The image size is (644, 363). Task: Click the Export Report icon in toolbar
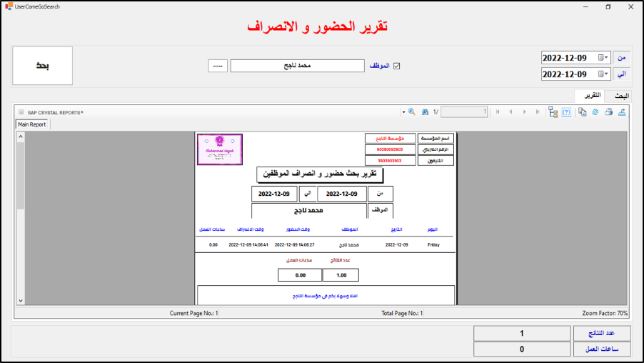623,112
